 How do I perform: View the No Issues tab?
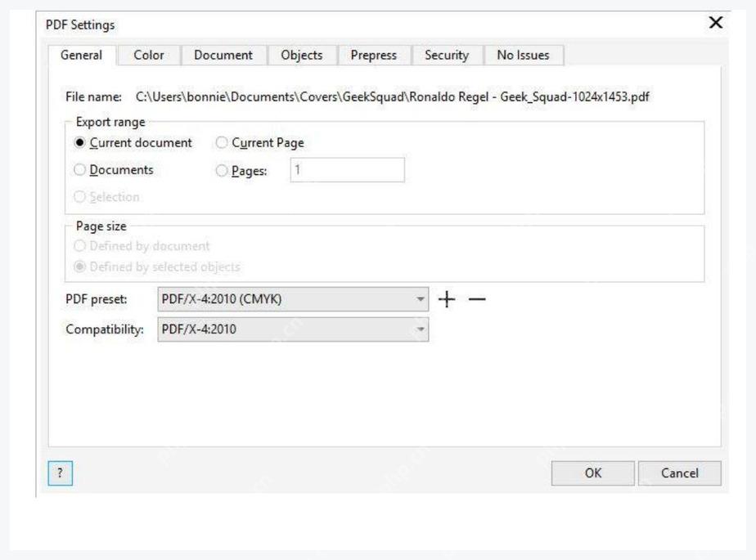[x=523, y=55]
